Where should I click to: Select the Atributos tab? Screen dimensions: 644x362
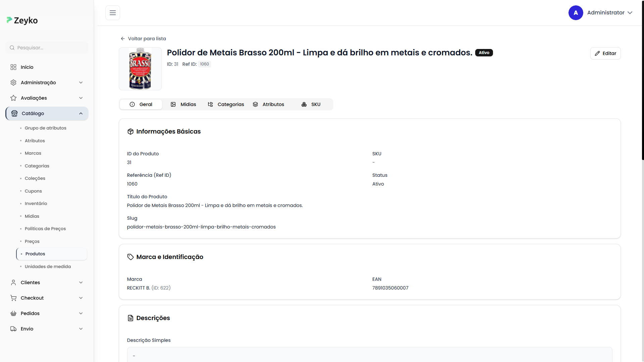268,104
